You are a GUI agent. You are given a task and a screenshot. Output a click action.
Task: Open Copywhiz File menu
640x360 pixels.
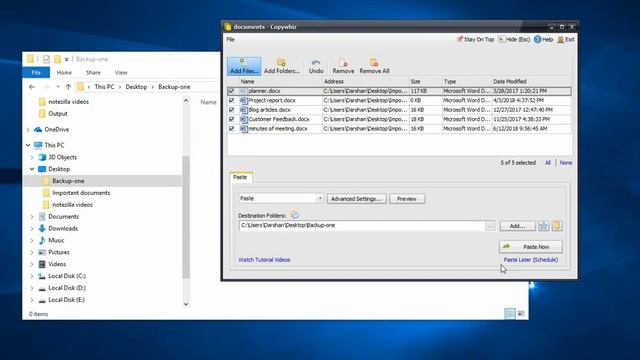coord(231,39)
